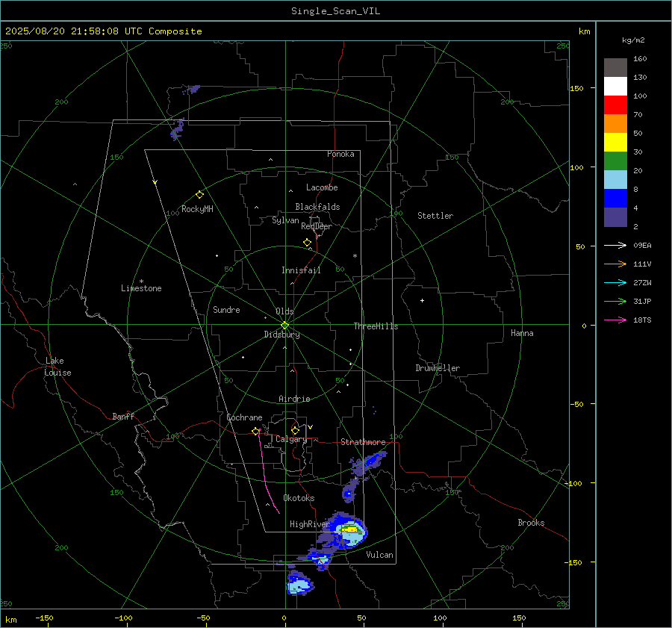Click the magenta 18TS arrow in legend
The width and height of the screenshot is (672, 628).
(x=615, y=320)
